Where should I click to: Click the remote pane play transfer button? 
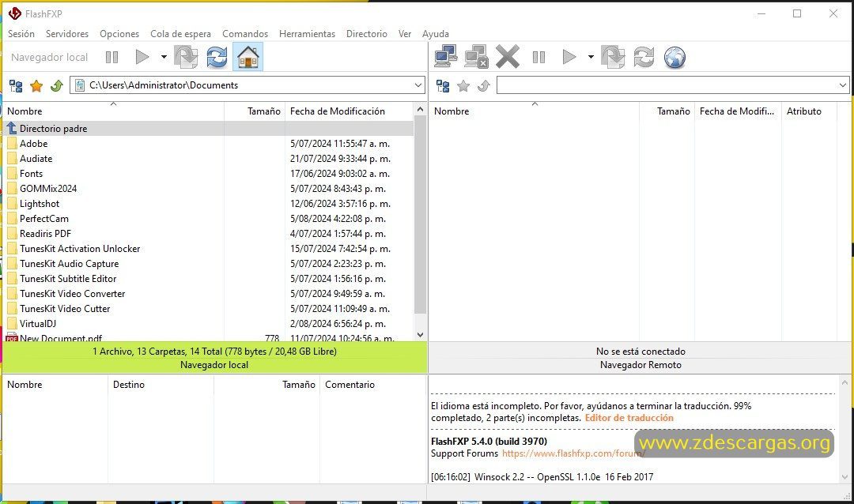click(x=569, y=57)
